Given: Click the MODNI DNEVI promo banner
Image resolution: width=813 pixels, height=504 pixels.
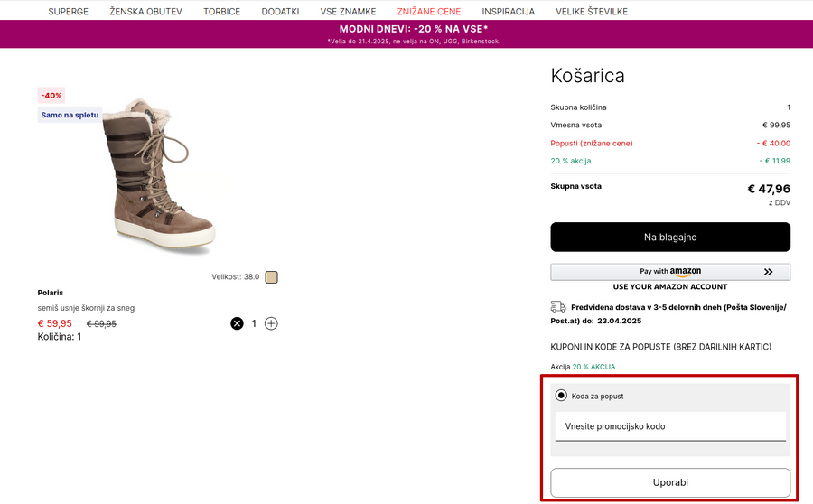Looking at the screenshot, I should tap(406, 34).
